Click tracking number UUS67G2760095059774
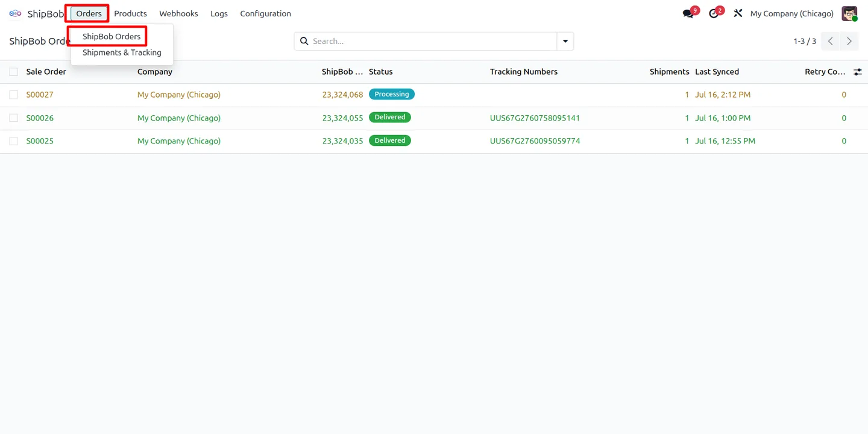Screen dimensions: 868x434 click(535, 141)
